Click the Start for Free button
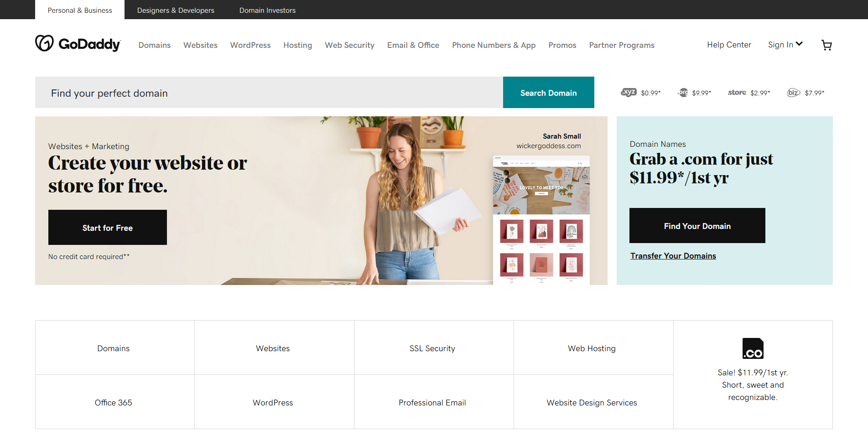The image size is (868, 441). click(x=108, y=228)
